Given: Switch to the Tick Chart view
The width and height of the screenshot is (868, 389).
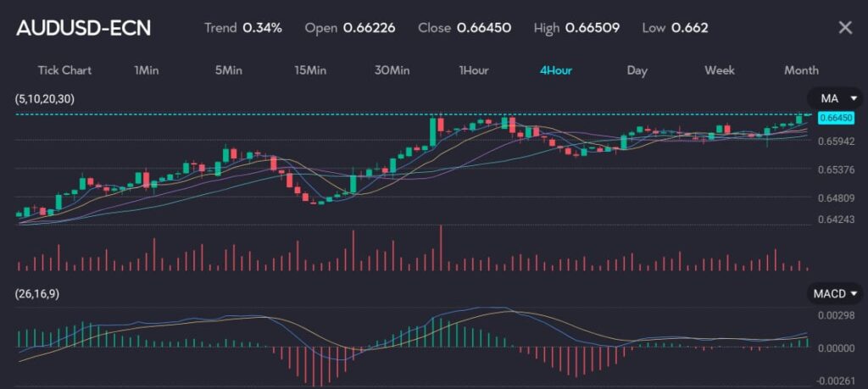Looking at the screenshot, I should tap(64, 70).
